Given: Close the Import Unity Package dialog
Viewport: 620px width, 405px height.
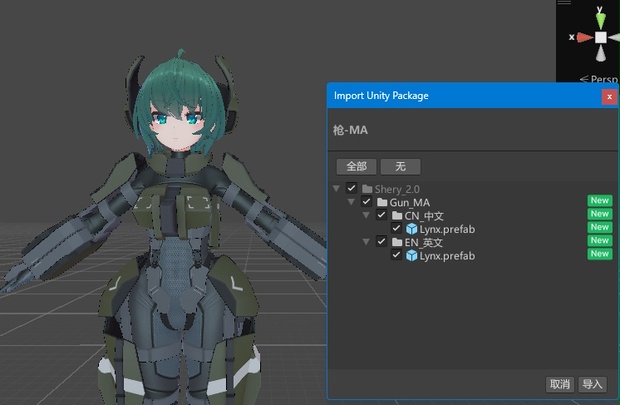Looking at the screenshot, I should [609, 97].
